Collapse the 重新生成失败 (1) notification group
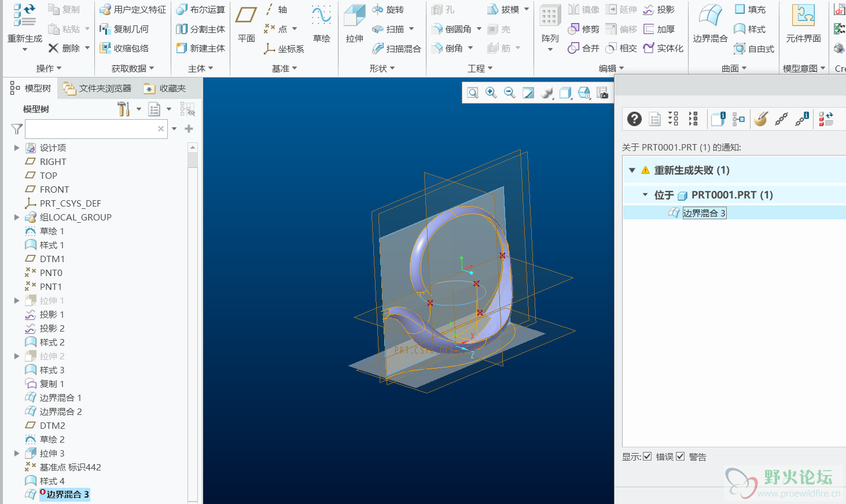Image resolution: width=846 pixels, height=504 pixels. click(x=632, y=170)
